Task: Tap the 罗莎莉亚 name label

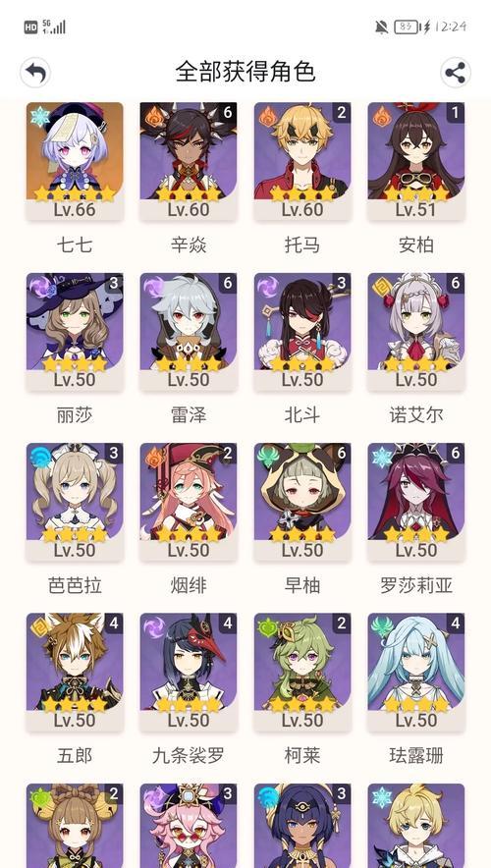Action: (416, 585)
